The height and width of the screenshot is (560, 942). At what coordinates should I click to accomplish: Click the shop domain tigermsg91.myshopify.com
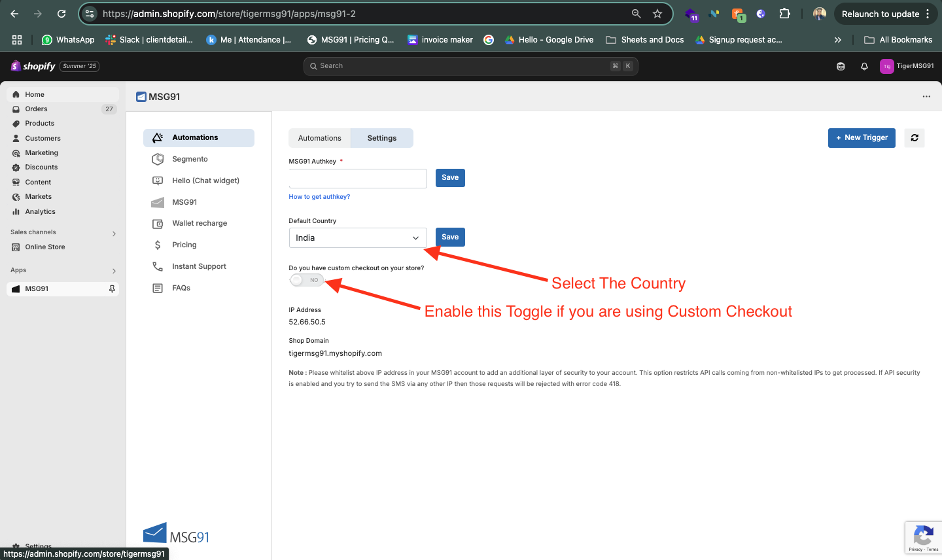click(x=335, y=353)
